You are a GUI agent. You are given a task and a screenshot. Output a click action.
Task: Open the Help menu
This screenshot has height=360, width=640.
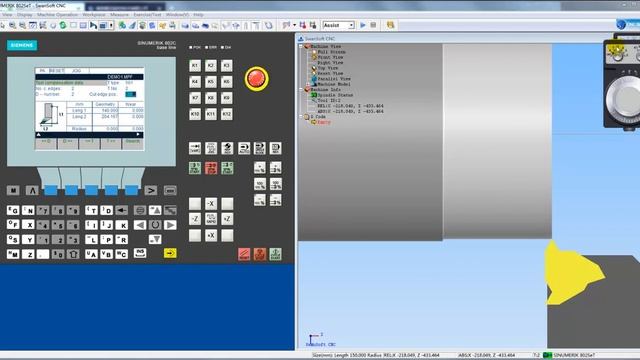(x=198, y=15)
